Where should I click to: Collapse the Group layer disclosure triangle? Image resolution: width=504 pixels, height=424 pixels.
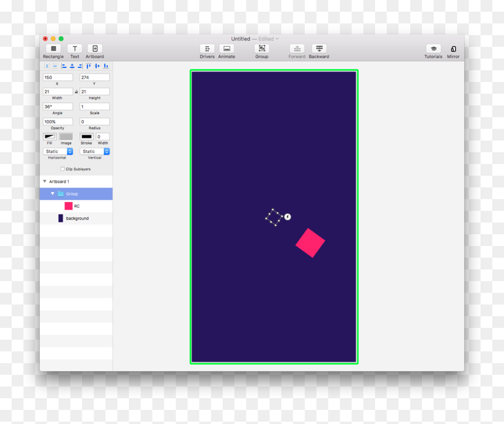53,194
